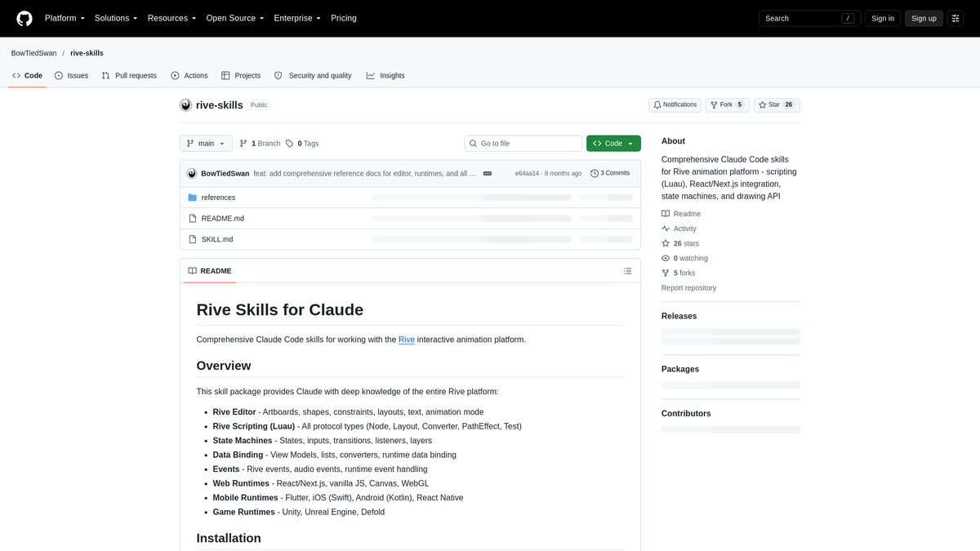Fork the rive-skills repository
Screen dimensions: 980x551
727,104
